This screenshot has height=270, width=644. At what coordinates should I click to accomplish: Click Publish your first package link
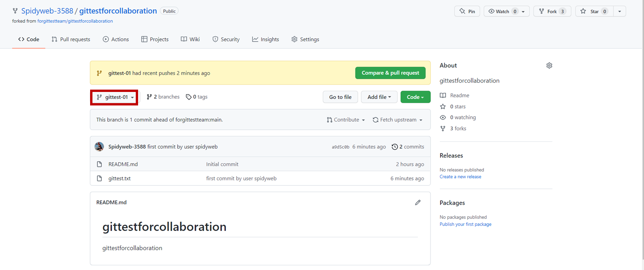coord(465,224)
